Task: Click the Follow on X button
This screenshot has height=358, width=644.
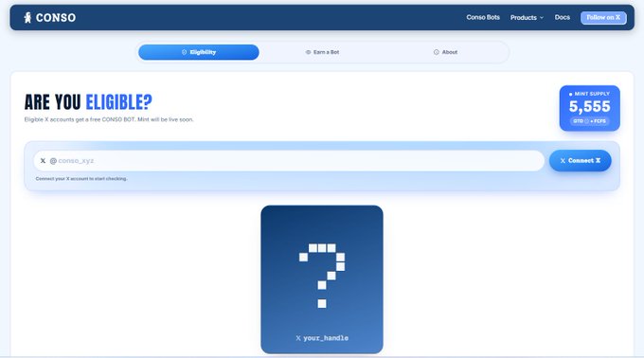Action: [603, 18]
